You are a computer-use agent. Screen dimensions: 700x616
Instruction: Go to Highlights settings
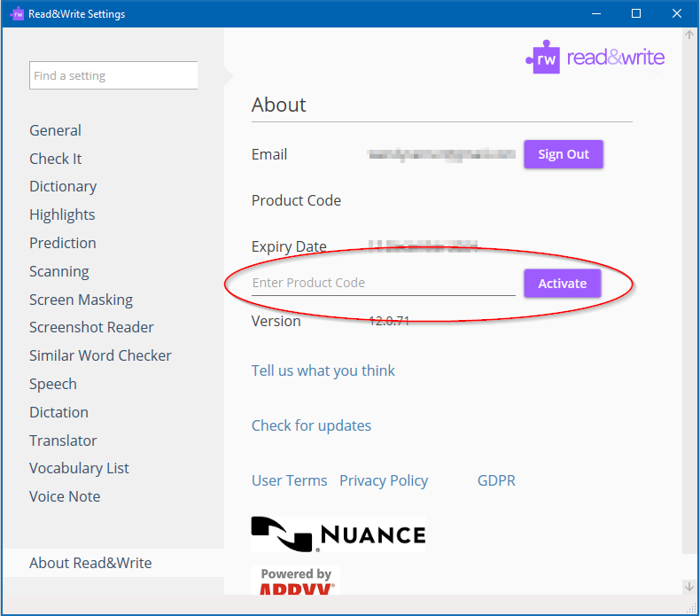click(x=62, y=214)
